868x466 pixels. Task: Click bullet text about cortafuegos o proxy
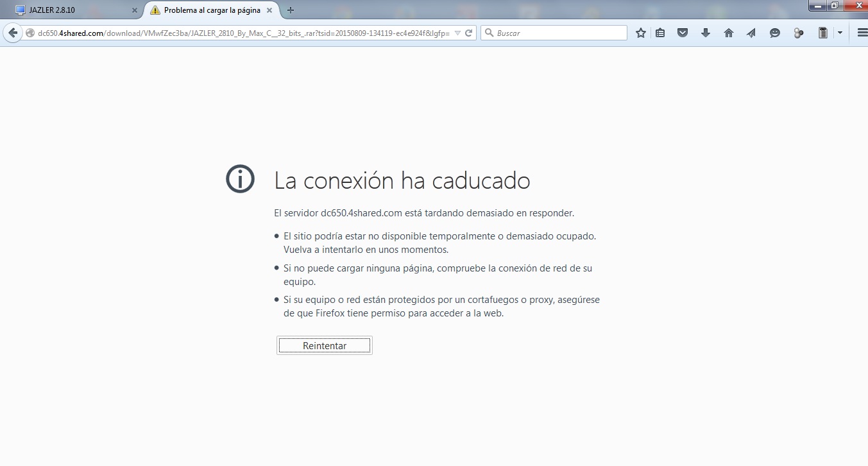coord(441,307)
